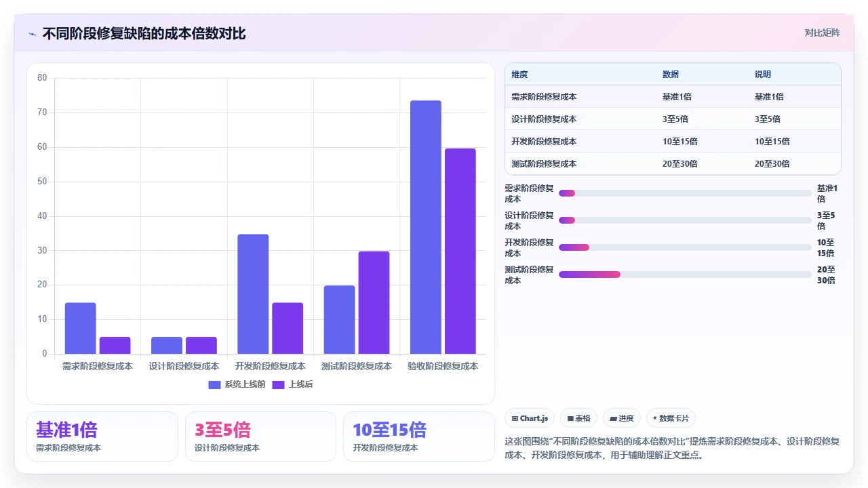868x488 pixels.
Task: Click the 数据卡片 chip
Action: [671, 418]
